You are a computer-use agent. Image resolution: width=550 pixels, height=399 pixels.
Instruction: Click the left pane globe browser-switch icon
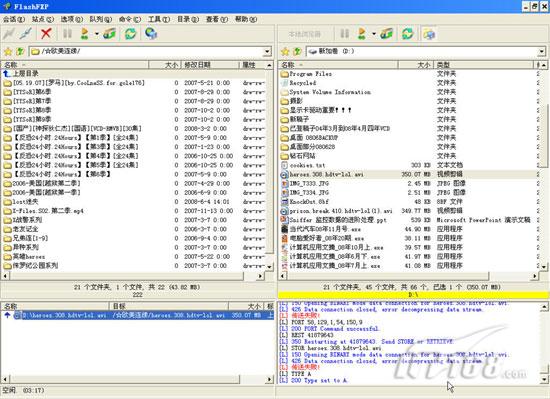click(x=151, y=34)
